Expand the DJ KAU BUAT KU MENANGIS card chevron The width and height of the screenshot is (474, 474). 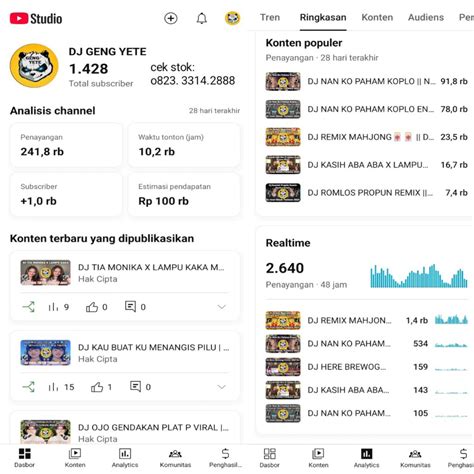(x=222, y=387)
